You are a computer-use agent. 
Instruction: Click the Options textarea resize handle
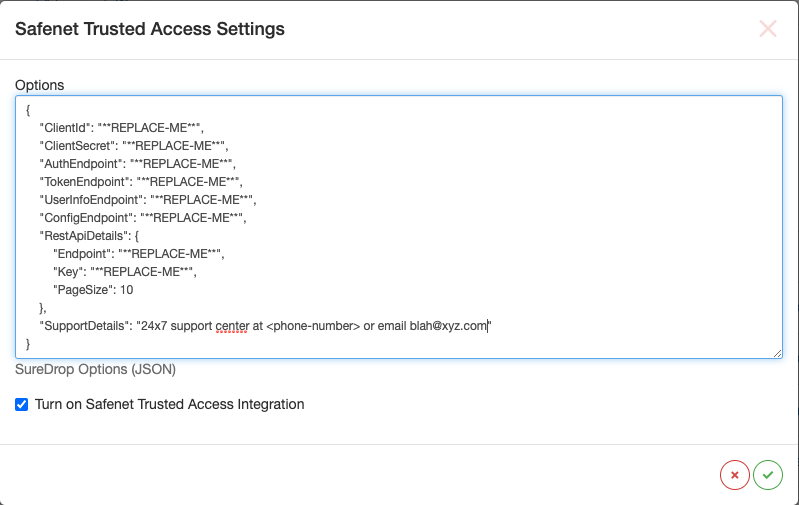(777, 353)
